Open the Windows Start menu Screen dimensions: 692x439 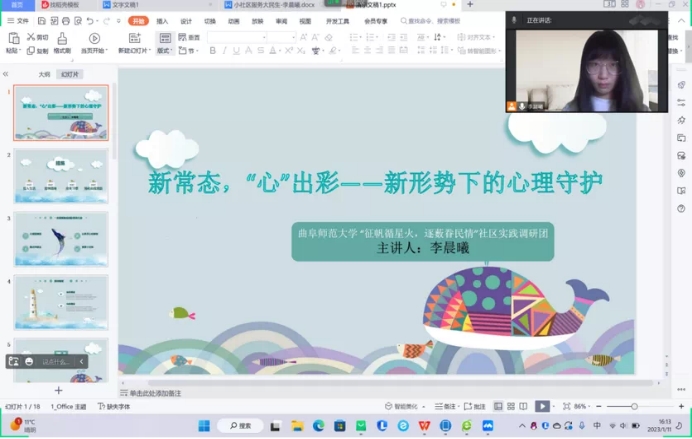coord(204,426)
